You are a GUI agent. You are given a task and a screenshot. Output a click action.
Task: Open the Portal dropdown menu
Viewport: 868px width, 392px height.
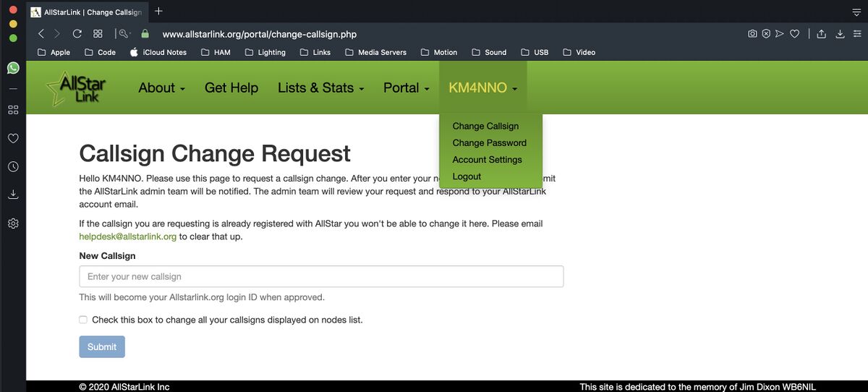406,88
